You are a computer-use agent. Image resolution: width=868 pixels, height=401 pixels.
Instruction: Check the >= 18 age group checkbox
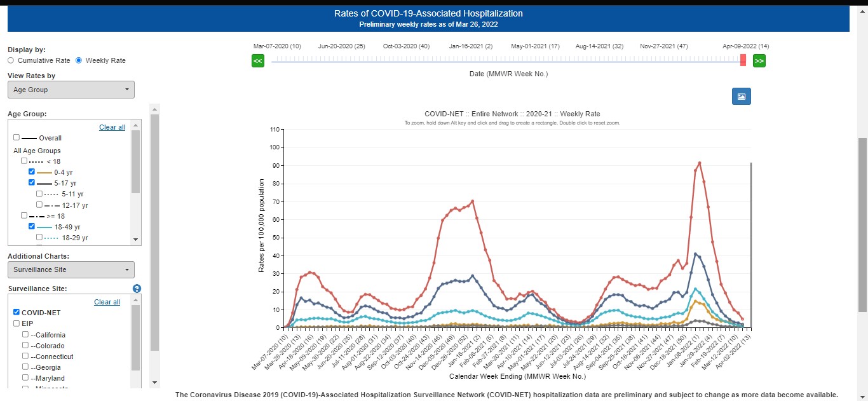click(24, 216)
